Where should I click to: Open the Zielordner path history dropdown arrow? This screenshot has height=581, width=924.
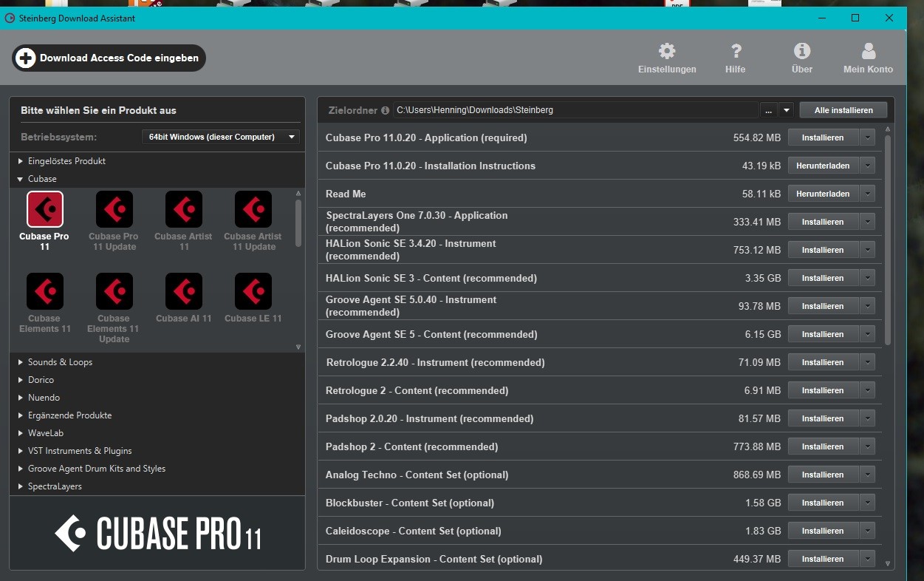pos(786,110)
